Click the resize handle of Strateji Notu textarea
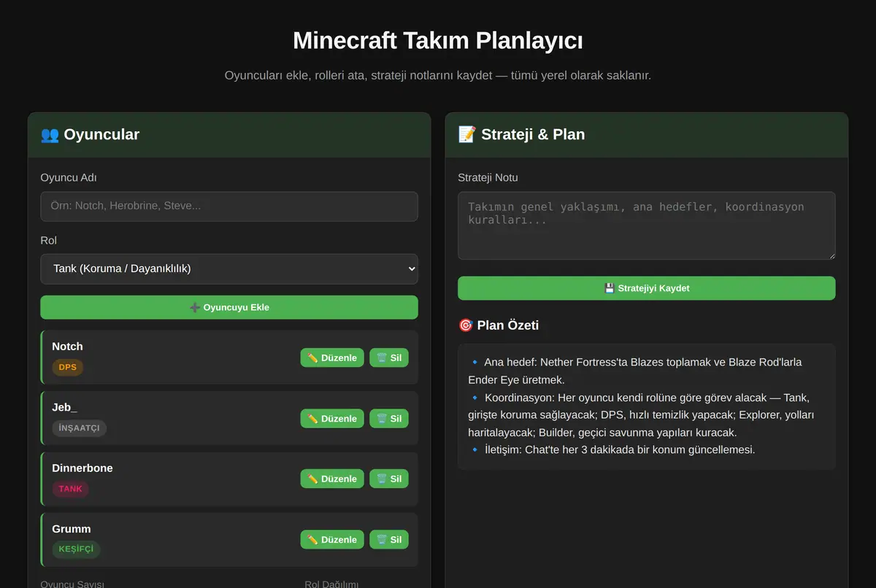This screenshot has height=588, width=876. pyautogui.click(x=831, y=255)
